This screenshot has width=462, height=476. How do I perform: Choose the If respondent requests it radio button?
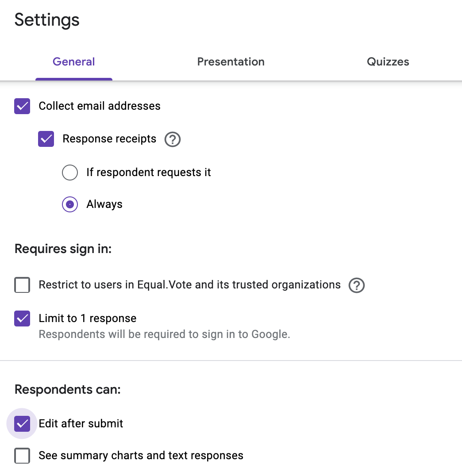[70, 173]
